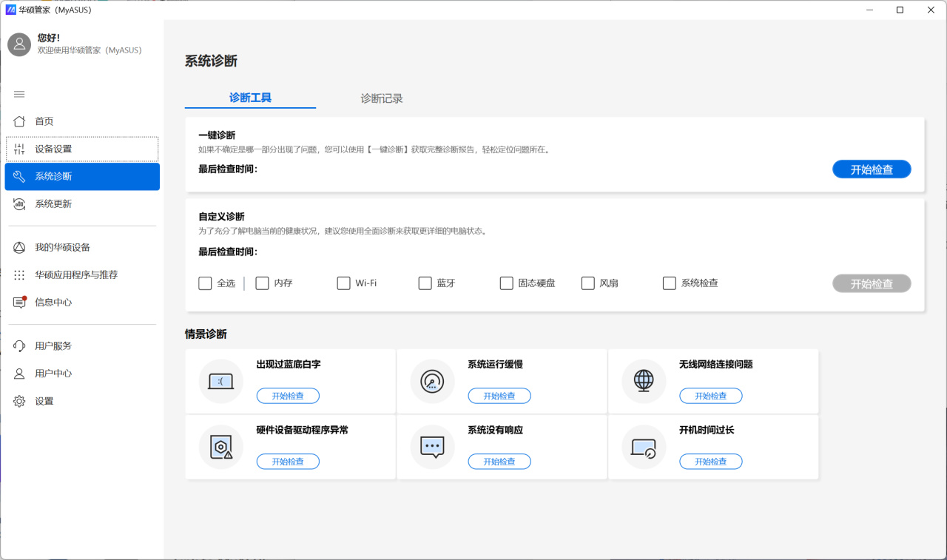947x560 pixels.
Task: Click the user avatar icon
Action: pyautogui.click(x=19, y=44)
